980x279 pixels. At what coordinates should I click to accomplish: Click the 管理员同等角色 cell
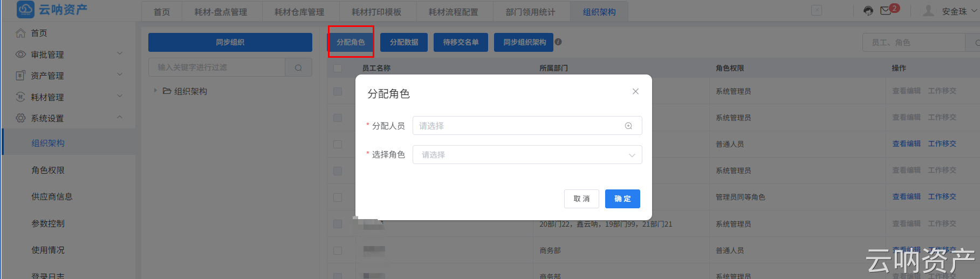coord(741,198)
